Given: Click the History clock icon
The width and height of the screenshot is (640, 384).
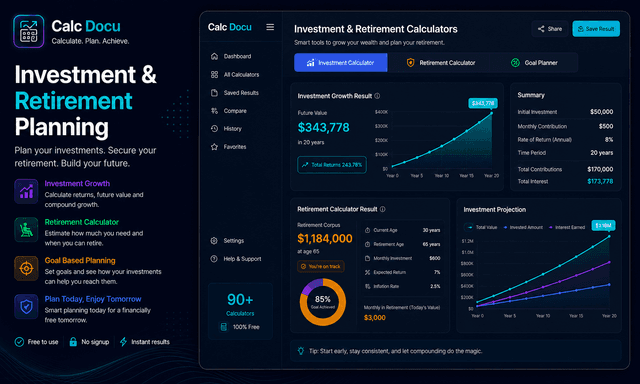Looking at the screenshot, I should click(214, 129).
